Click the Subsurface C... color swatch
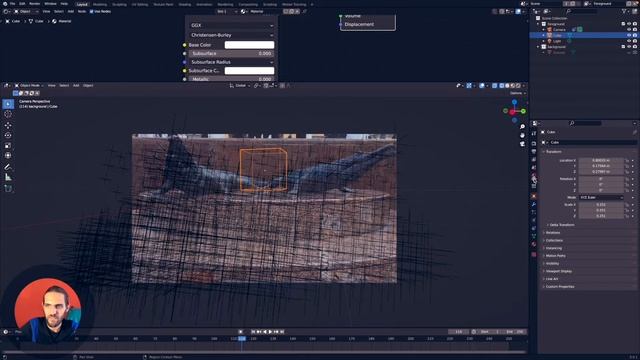 click(x=249, y=71)
